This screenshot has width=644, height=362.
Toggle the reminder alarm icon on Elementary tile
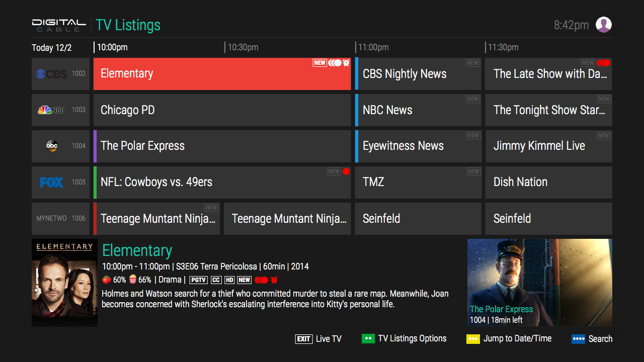pyautogui.click(x=346, y=63)
